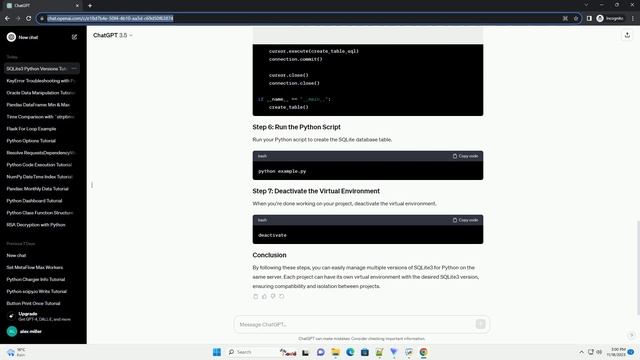Open the three-dot options for SQLite3 Python Versions chat
The width and height of the screenshot is (640, 360).
(x=74, y=69)
